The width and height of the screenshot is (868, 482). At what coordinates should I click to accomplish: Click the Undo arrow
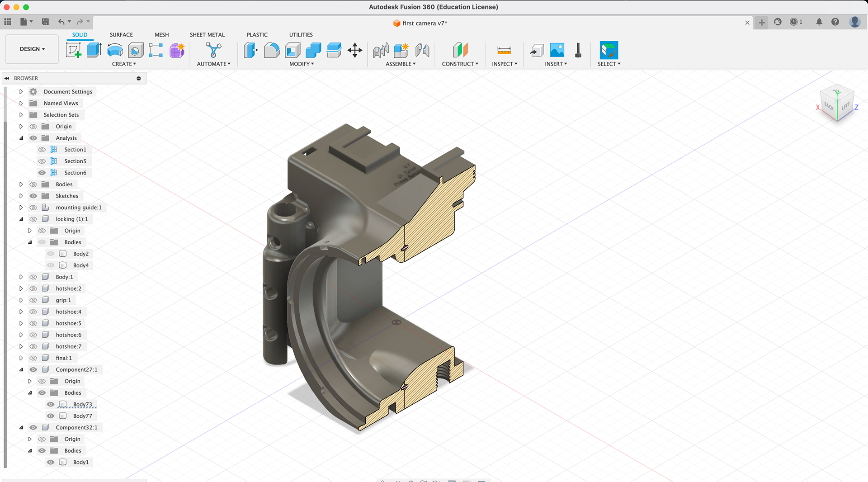(x=61, y=21)
